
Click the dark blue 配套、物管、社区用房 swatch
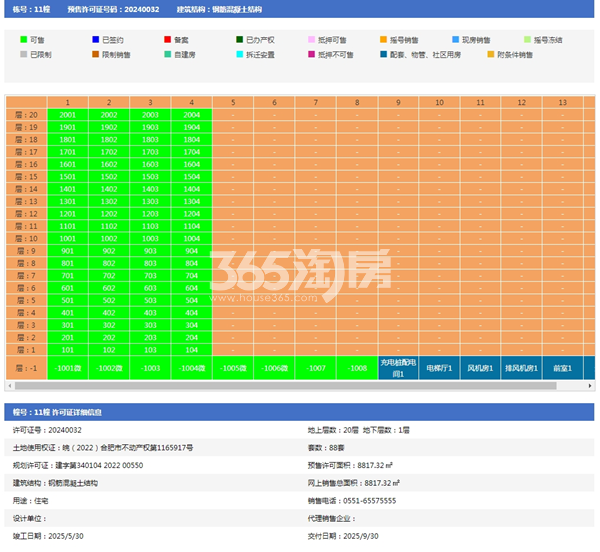coord(383,54)
